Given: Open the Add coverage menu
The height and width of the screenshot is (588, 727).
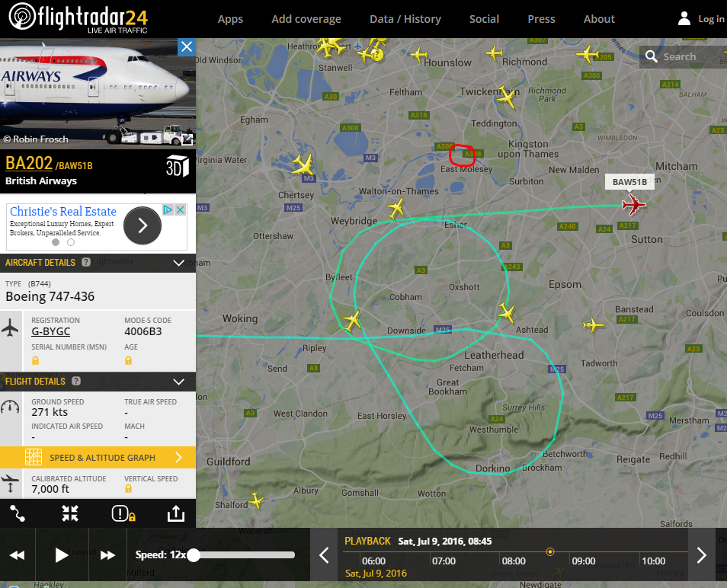Looking at the screenshot, I should coord(306,19).
